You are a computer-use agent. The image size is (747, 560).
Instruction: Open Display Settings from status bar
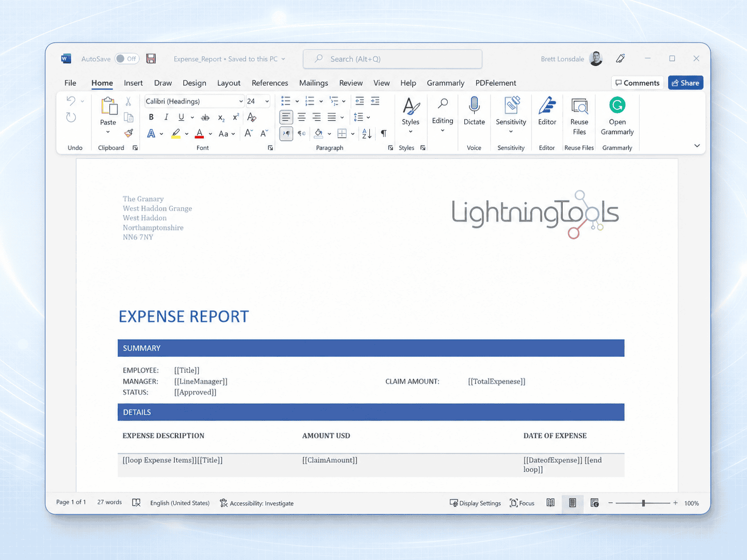tap(475, 503)
